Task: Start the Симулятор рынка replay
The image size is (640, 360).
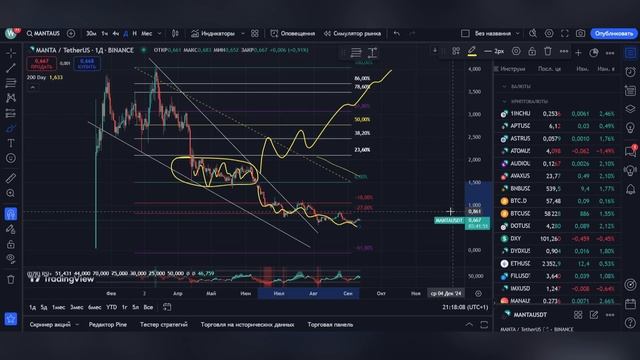Action: click(x=352, y=33)
